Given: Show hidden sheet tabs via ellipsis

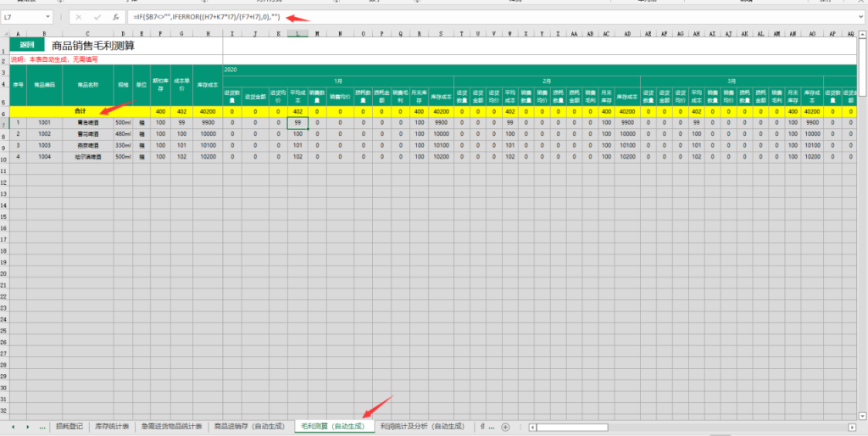Looking at the screenshot, I should (x=42, y=427).
